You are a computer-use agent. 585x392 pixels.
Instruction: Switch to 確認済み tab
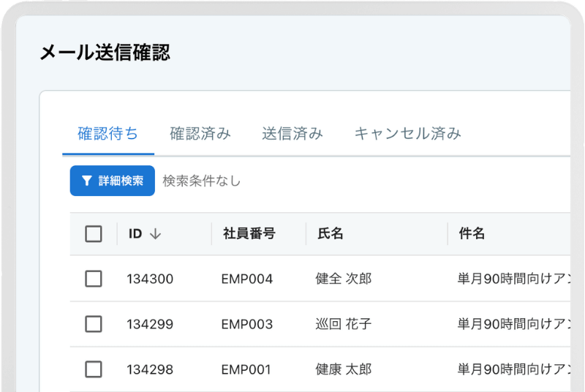coord(200,134)
